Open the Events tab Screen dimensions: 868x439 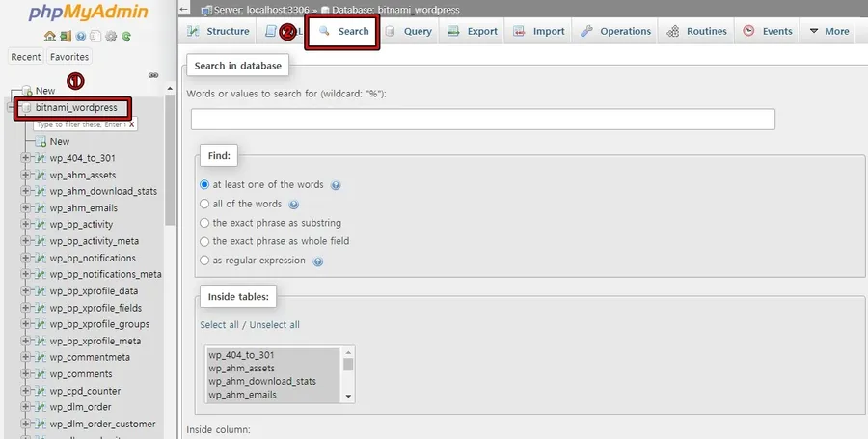coord(768,31)
